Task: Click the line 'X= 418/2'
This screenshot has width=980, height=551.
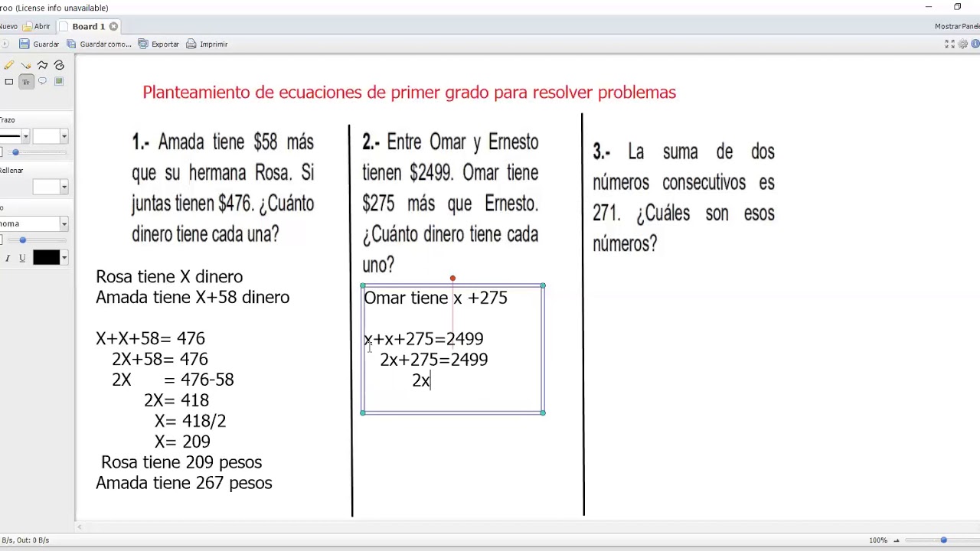Action: (190, 422)
